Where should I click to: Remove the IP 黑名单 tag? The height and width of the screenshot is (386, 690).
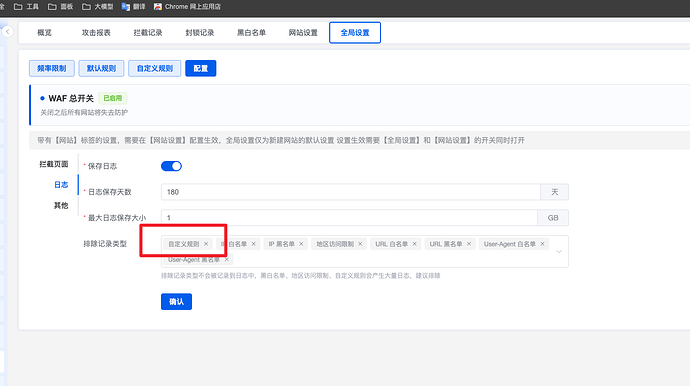coord(301,244)
